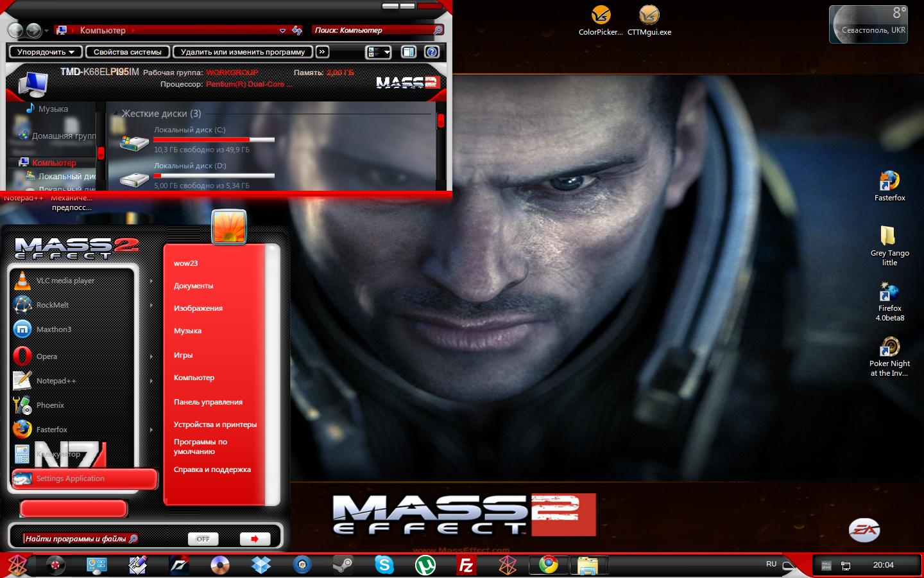Open Документы from Start menu
924x578 pixels.
click(193, 286)
